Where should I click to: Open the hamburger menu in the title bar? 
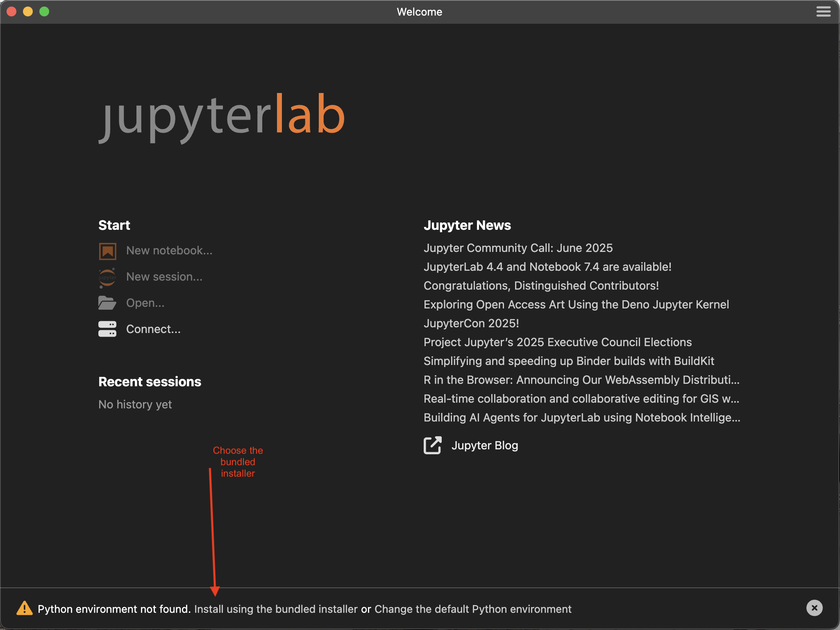(x=823, y=11)
